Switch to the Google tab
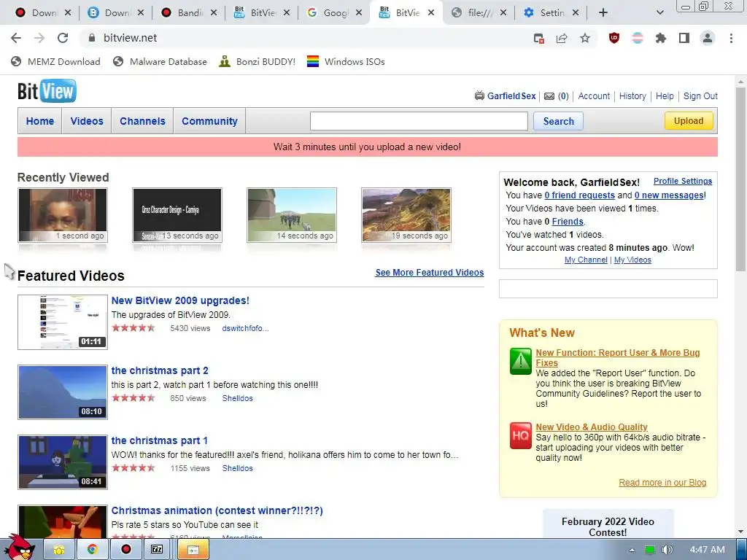 pyautogui.click(x=333, y=13)
